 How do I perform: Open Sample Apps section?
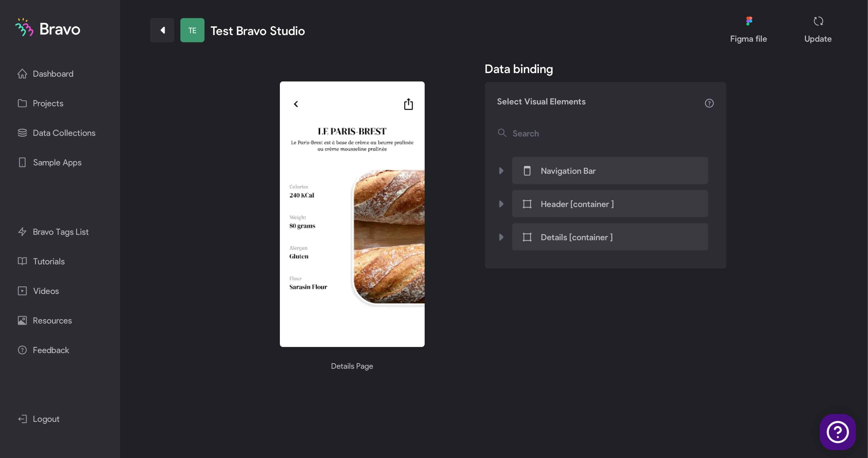(49, 162)
